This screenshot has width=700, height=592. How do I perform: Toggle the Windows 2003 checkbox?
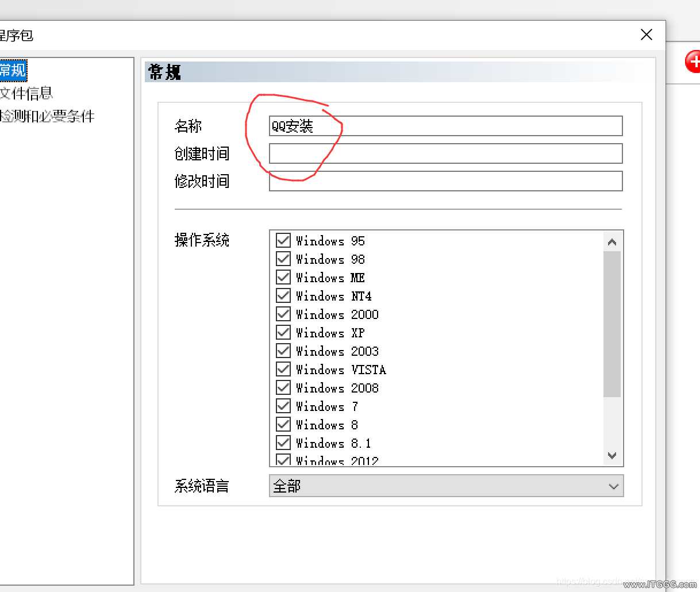[283, 351]
